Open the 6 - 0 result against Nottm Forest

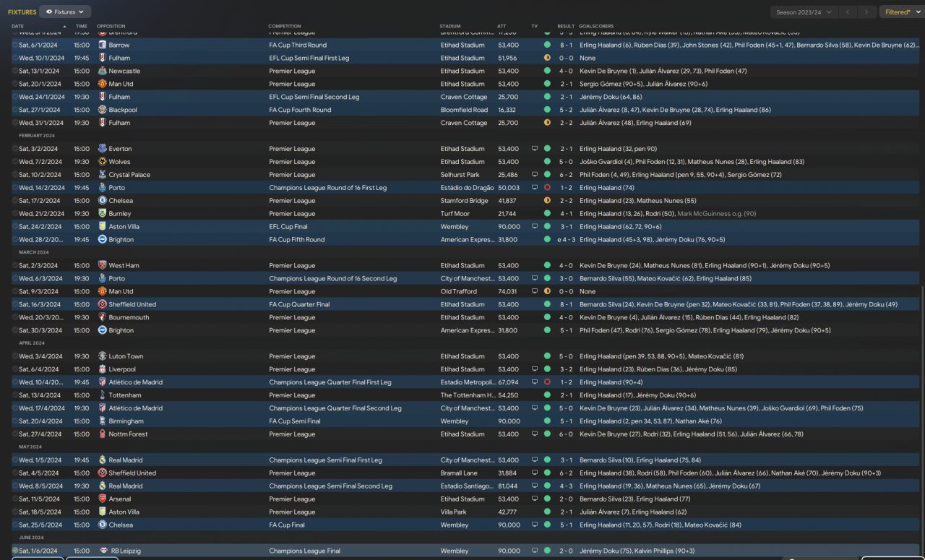pos(567,434)
